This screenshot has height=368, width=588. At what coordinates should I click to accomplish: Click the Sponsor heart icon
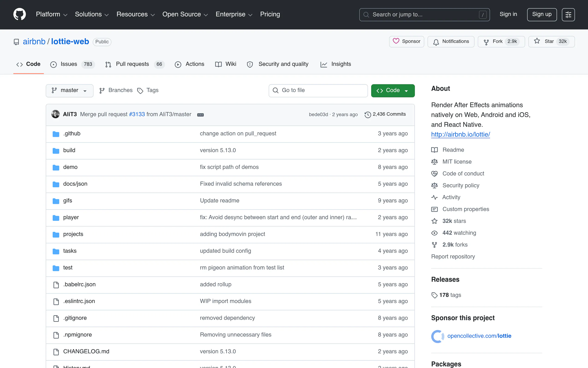[x=396, y=41]
